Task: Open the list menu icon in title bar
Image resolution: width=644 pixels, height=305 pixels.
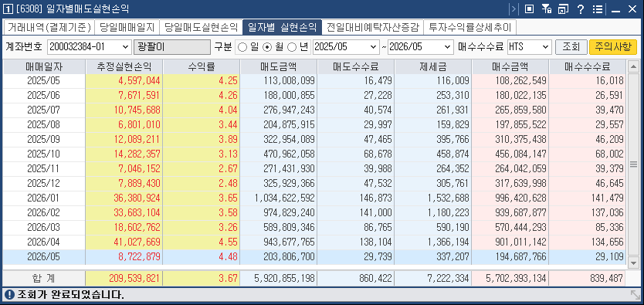Action: tap(597, 9)
